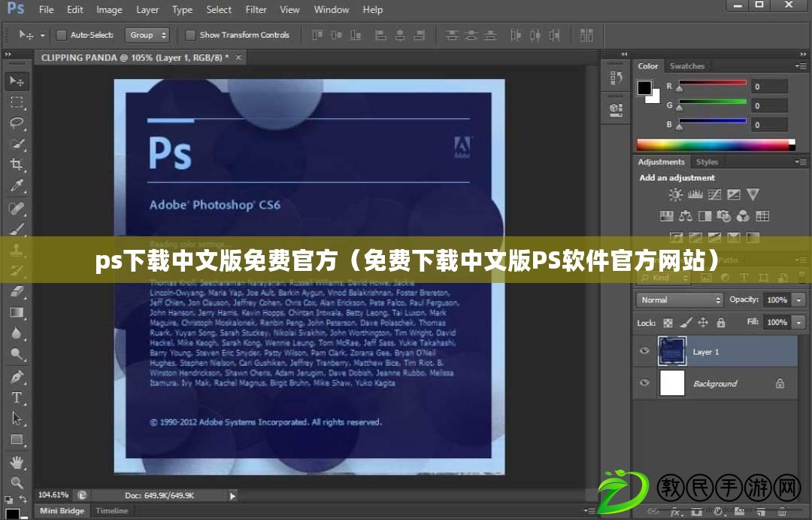
Task: Switch to the Swatches tab
Action: coord(687,65)
